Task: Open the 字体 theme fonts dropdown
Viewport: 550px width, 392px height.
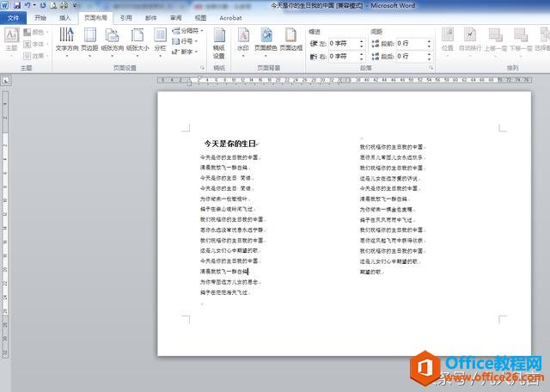Action: 35,44
